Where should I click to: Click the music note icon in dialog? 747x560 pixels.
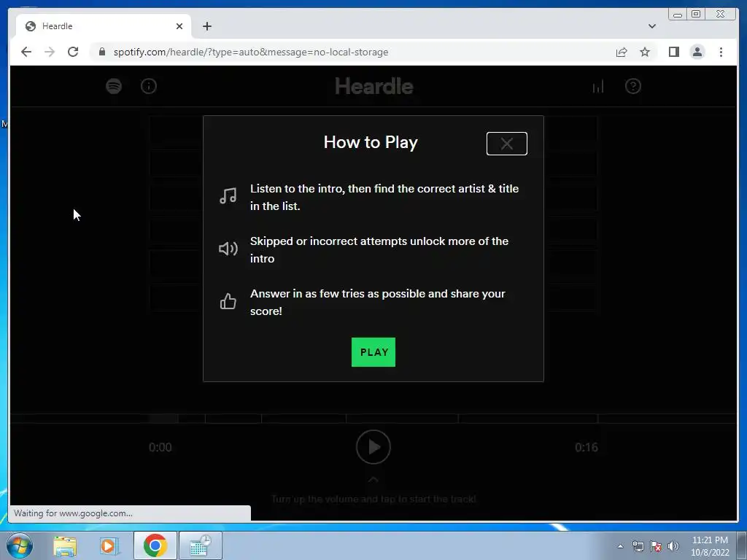point(228,195)
